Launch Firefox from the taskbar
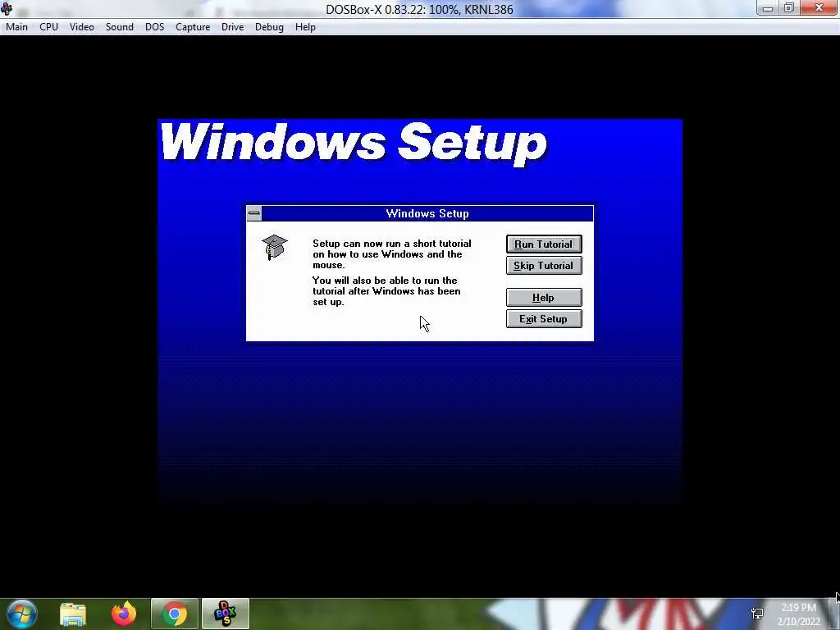The image size is (840, 630). coord(124,614)
